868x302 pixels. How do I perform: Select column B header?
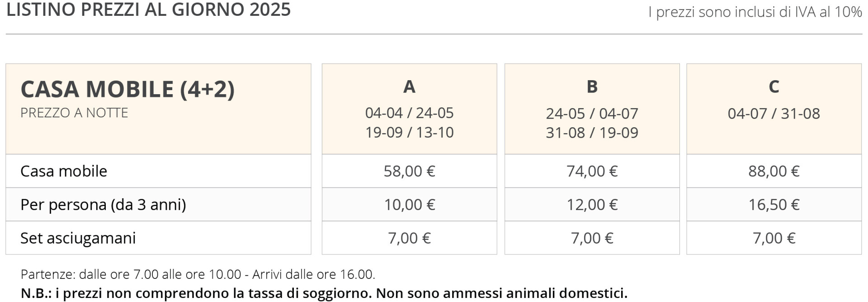pyautogui.click(x=592, y=86)
